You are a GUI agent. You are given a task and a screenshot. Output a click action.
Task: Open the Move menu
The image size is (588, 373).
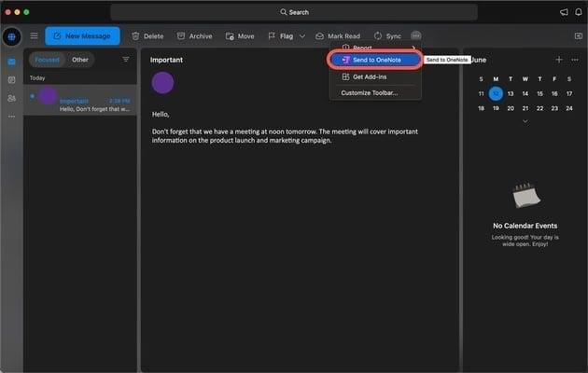(x=240, y=36)
